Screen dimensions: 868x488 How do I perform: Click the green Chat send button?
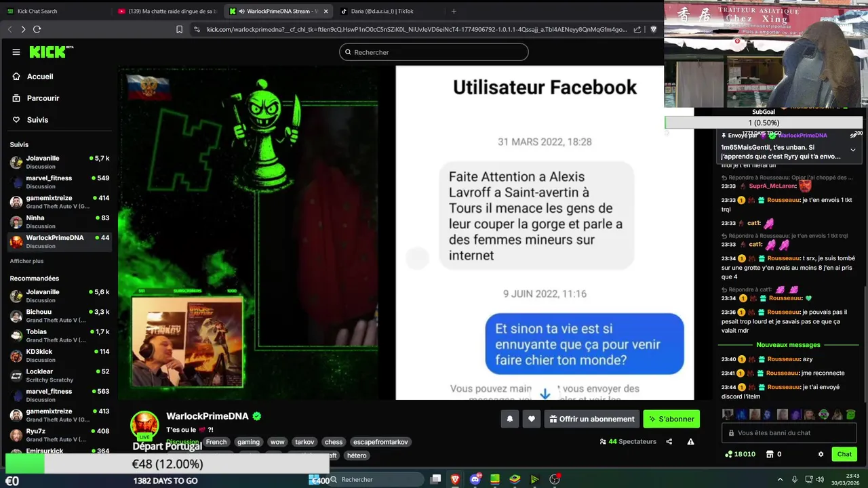pos(844,454)
